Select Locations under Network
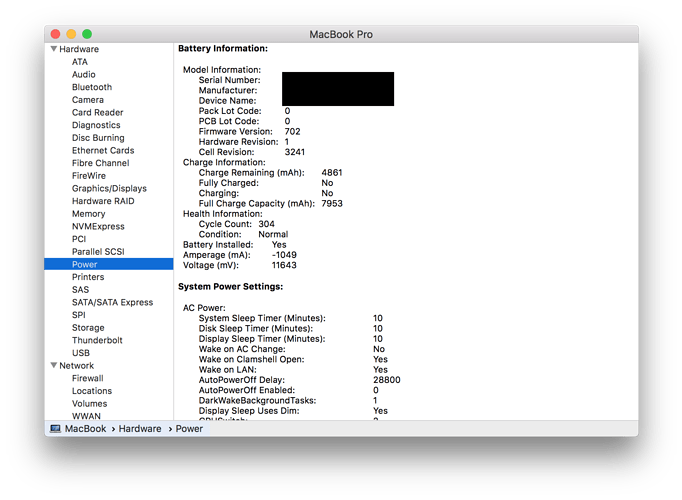682x500 pixels. (x=92, y=390)
